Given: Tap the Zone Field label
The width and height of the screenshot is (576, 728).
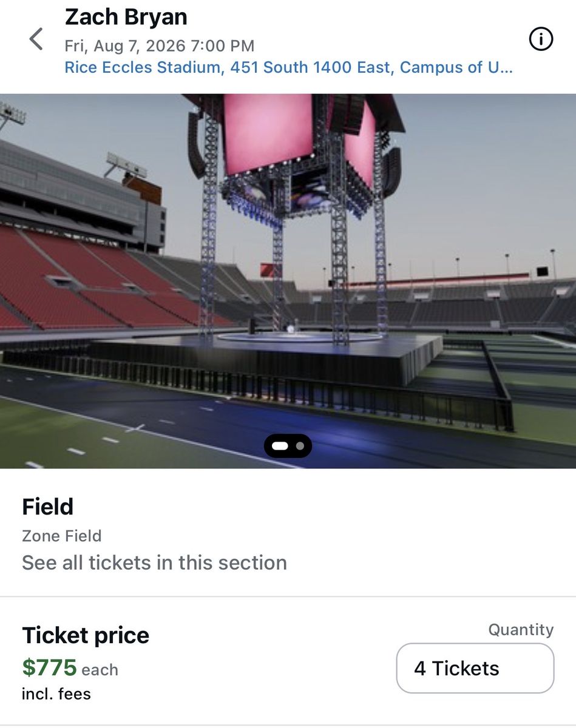Looking at the screenshot, I should click(61, 536).
